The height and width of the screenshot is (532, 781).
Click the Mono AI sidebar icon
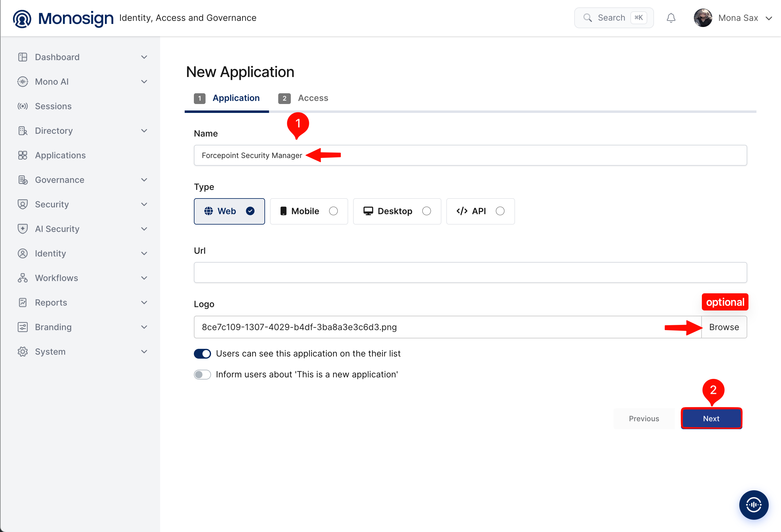[22, 82]
